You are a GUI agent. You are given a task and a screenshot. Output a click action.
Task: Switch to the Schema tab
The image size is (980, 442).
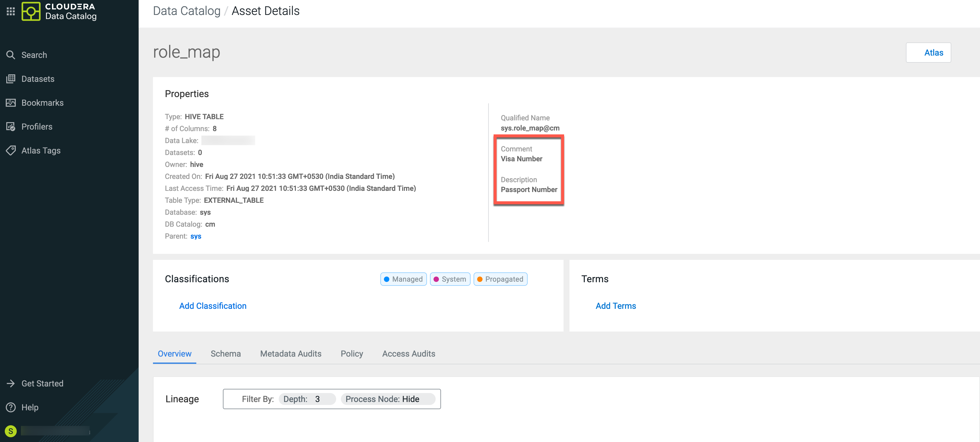226,354
